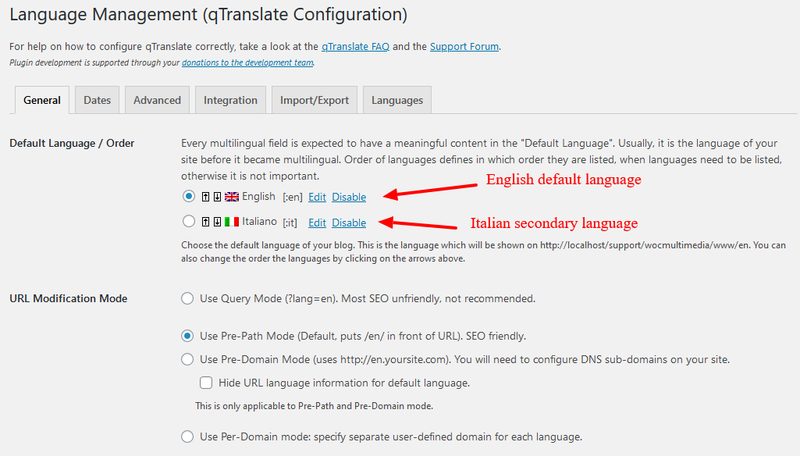Image resolution: width=800 pixels, height=456 pixels.
Task: Click the [:en] language code
Action: coord(292,197)
